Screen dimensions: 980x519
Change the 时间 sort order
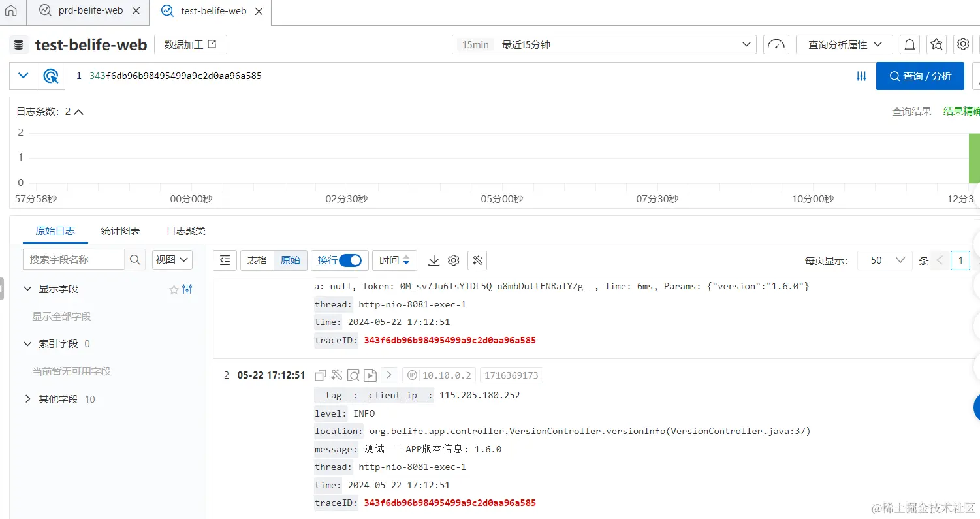click(x=394, y=260)
